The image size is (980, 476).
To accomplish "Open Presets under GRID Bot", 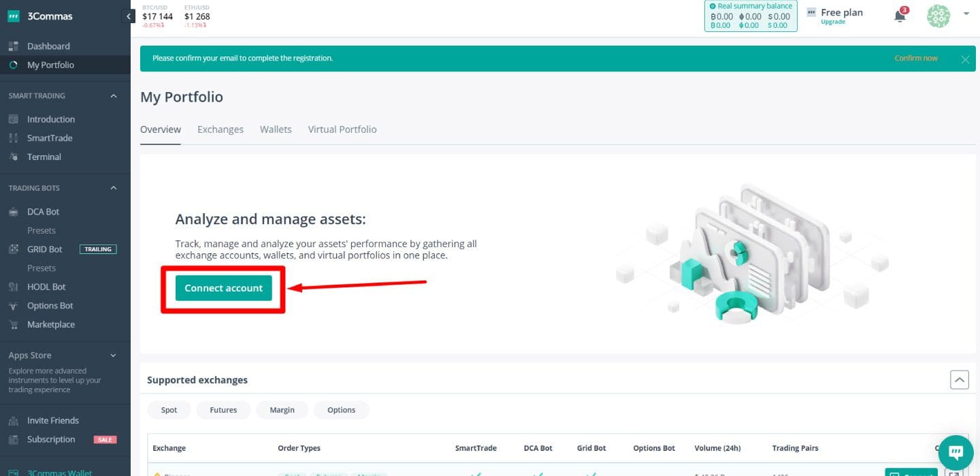I will [x=42, y=268].
